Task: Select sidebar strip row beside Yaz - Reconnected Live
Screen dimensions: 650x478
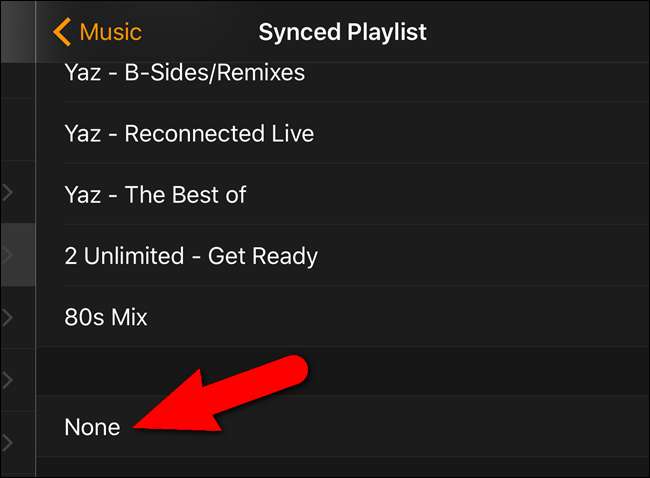Action: point(18,130)
